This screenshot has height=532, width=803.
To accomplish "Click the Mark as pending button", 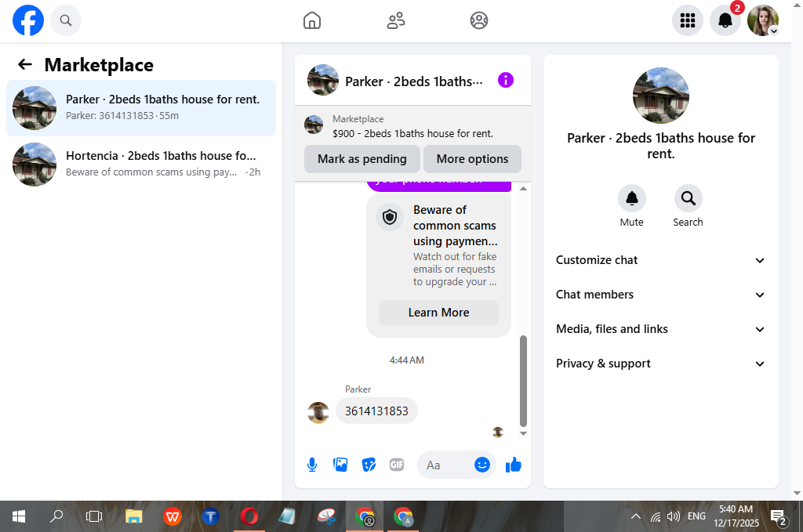I will (x=362, y=159).
